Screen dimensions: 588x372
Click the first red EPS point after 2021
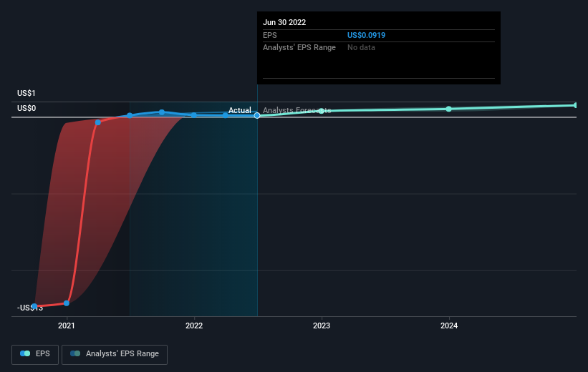(98, 122)
